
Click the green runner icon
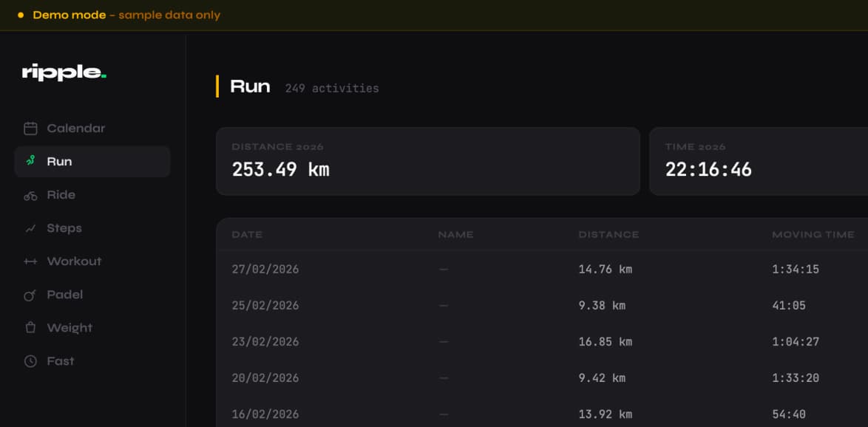coord(30,161)
